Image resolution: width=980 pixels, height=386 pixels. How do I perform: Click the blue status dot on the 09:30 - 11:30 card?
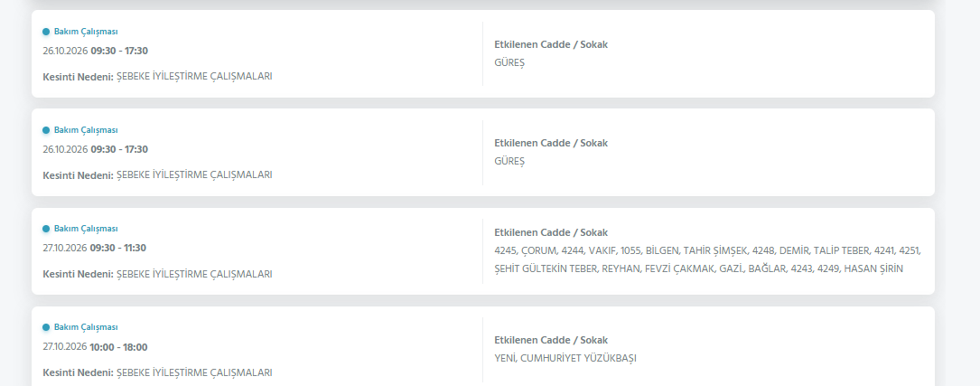(x=46, y=229)
